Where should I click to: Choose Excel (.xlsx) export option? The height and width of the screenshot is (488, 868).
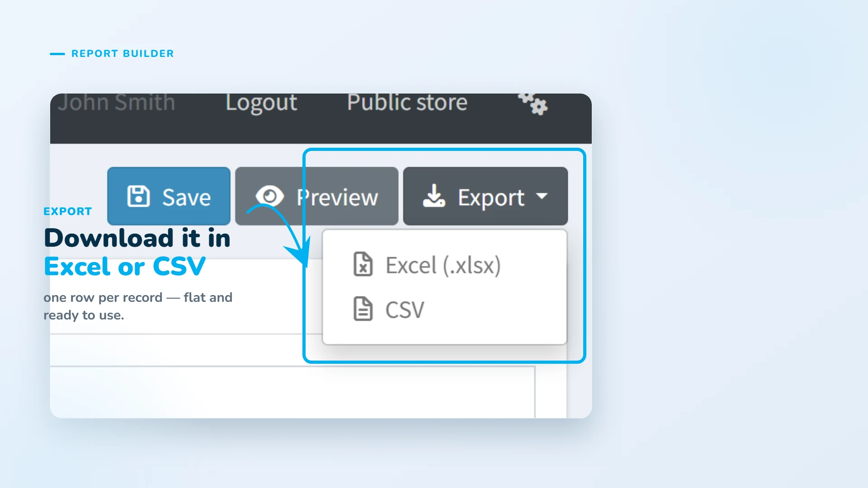coord(444,265)
